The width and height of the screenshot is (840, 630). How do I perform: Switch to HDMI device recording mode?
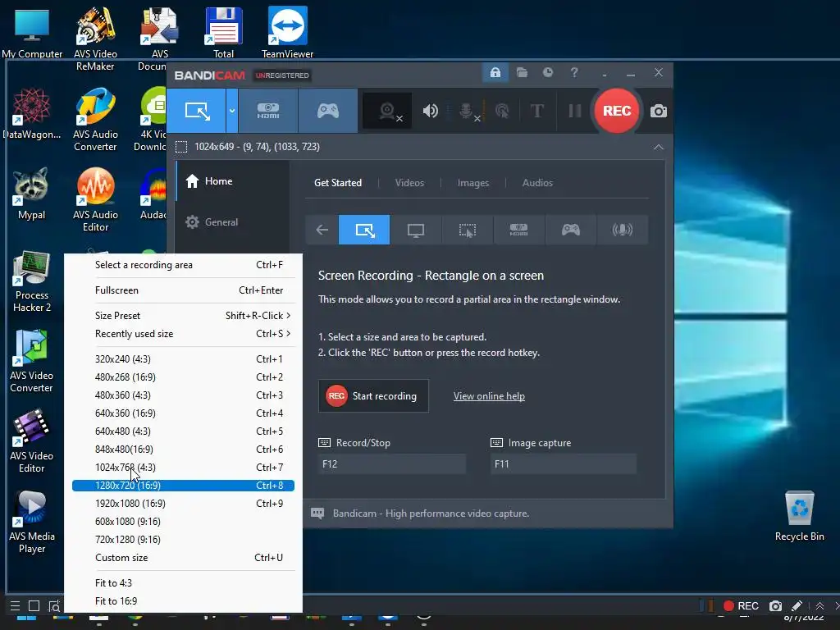(x=268, y=111)
